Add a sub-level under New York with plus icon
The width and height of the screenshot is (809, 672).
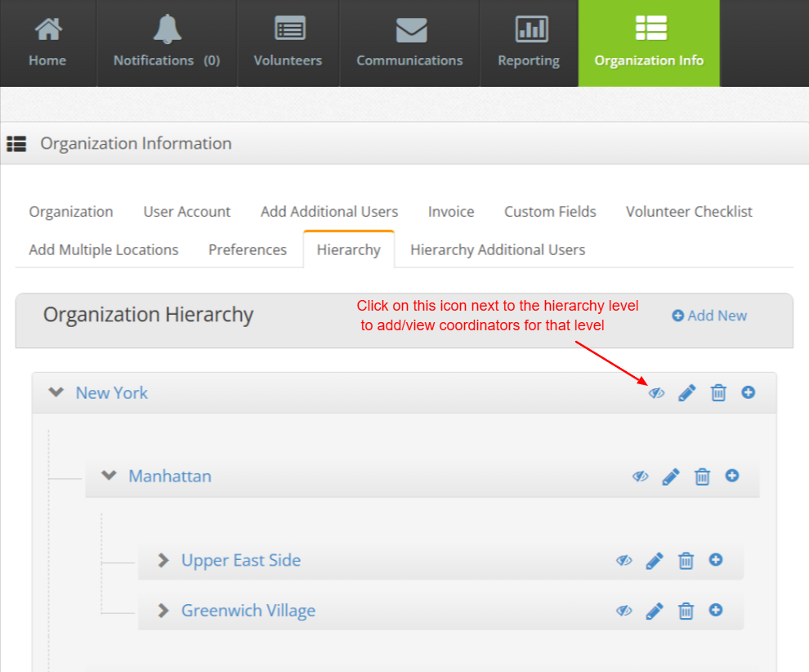[748, 392]
